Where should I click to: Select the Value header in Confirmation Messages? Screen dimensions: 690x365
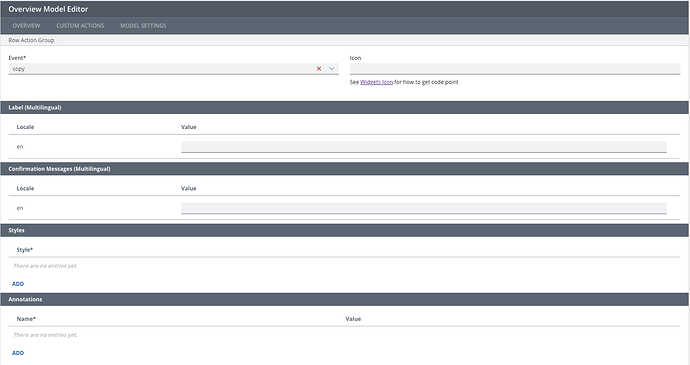[x=188, y=188]
